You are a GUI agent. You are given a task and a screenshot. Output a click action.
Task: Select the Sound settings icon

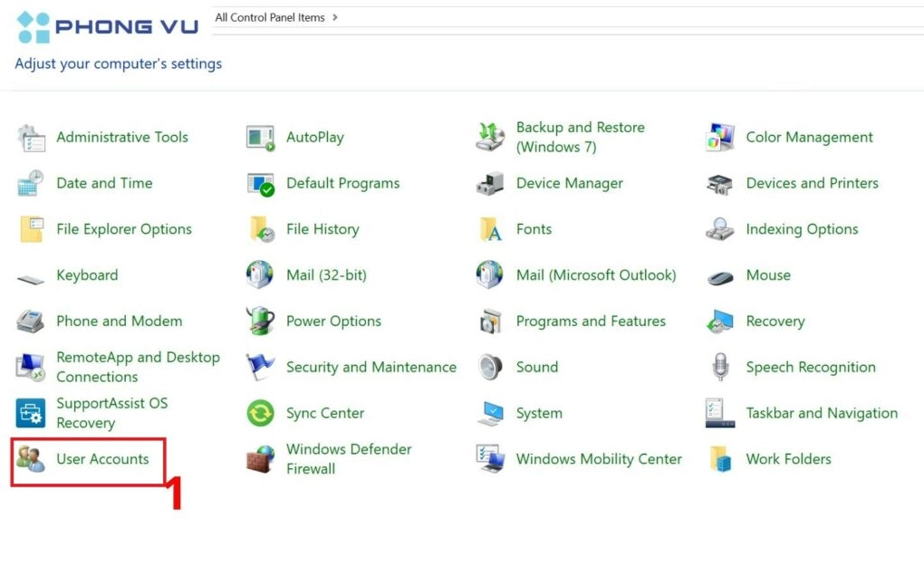[537, 367]
